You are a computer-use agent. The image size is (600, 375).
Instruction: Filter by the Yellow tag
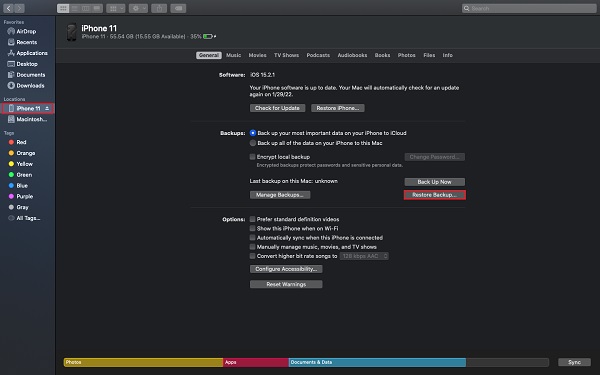pyautogui.click(x=24, y=164)
